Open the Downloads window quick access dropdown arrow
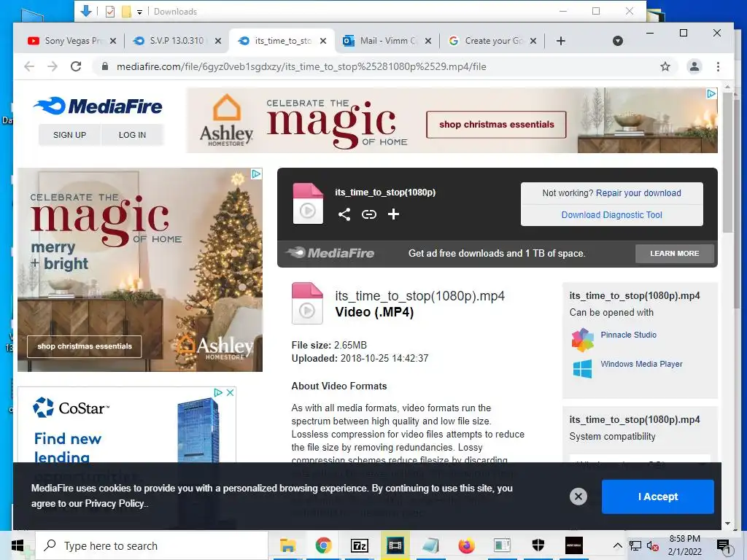Screen dimensions: 747x560 139,12
